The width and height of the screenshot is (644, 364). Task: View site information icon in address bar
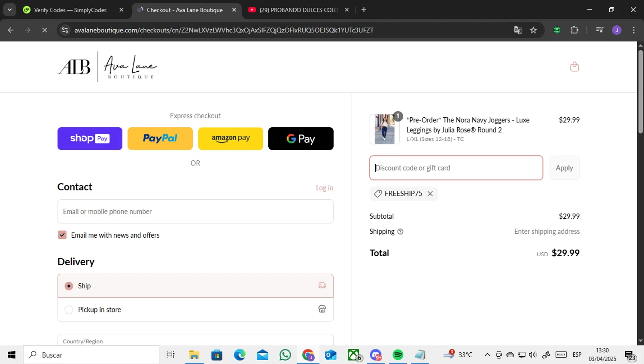click(x=65, y=30)
